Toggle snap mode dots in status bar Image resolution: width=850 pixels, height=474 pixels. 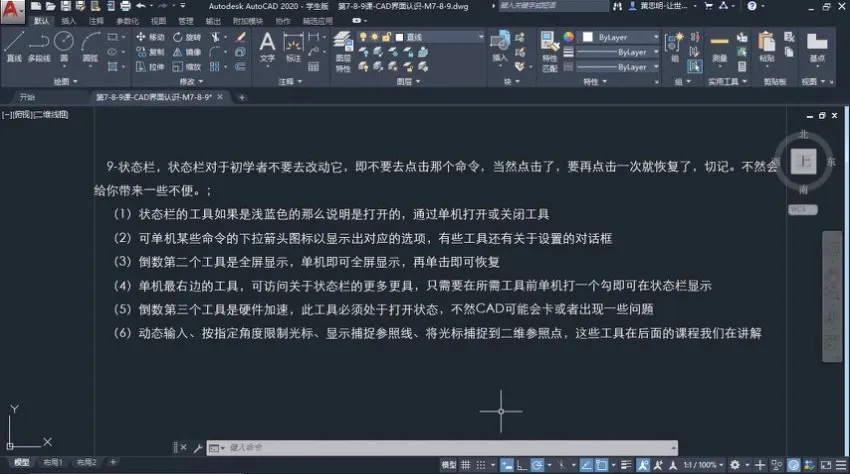[x=481, y=465]
